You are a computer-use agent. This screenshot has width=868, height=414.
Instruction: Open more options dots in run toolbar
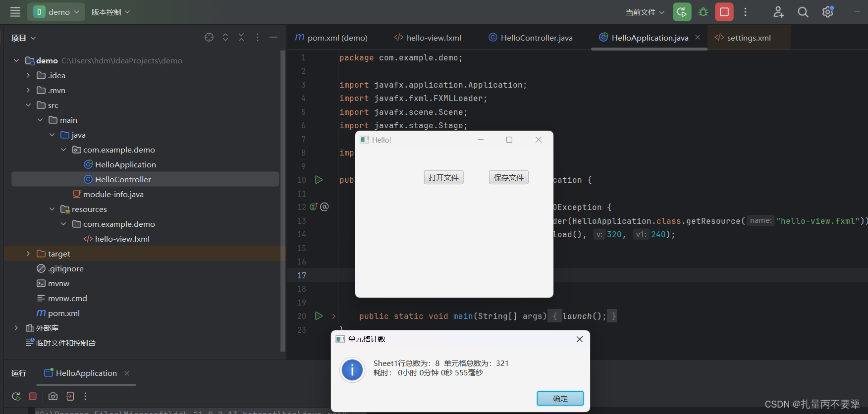click(x=85, y=396)
